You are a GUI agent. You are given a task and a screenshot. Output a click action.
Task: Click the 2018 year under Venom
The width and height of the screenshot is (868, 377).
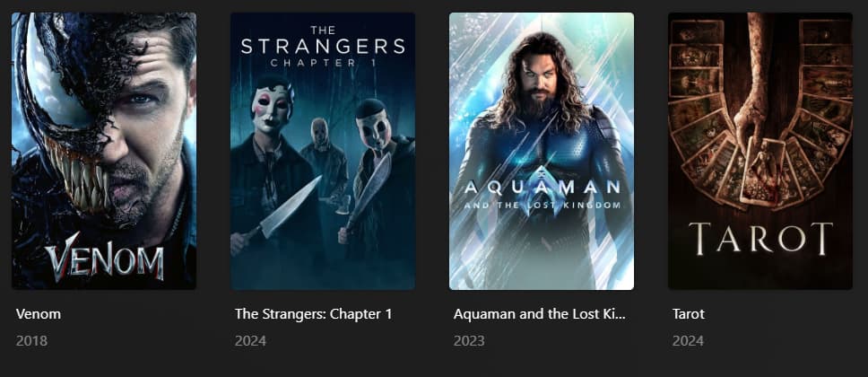(31, 340)
